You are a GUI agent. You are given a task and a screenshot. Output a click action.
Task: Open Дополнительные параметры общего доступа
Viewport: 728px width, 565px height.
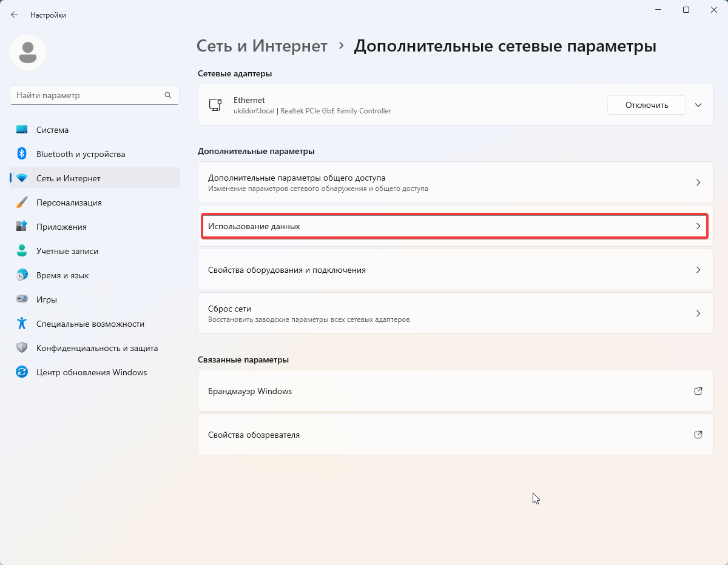click(455, 182)
